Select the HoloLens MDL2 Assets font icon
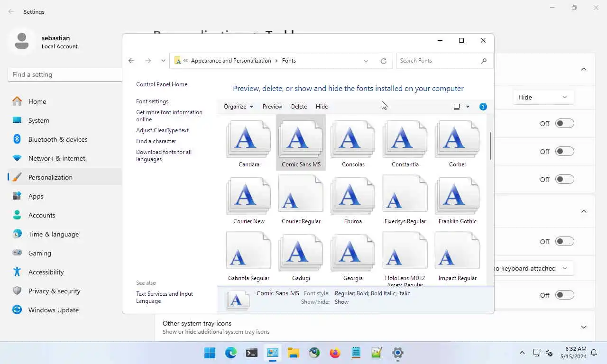The width and height of the screenshot is (607, 364). (x=405, y=250)
